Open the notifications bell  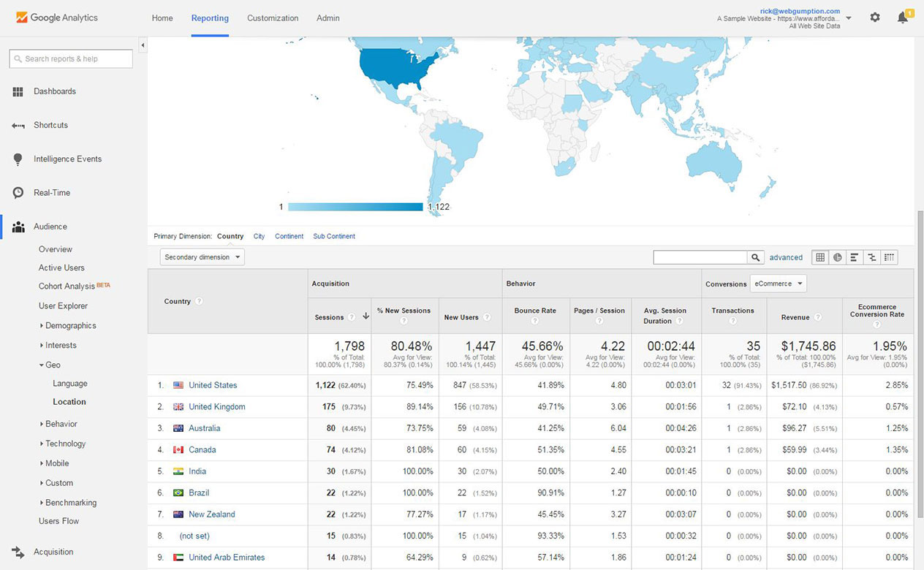click(x=902, y=17)
